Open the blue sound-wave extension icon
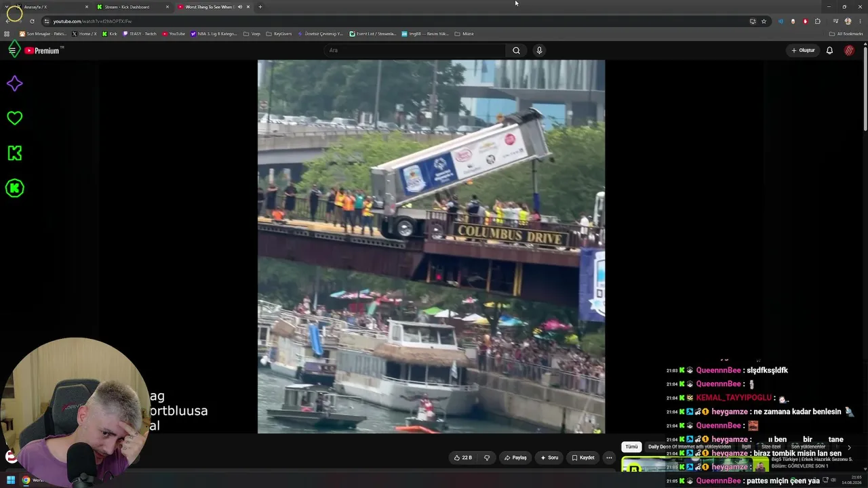 (x=781, y=21)
